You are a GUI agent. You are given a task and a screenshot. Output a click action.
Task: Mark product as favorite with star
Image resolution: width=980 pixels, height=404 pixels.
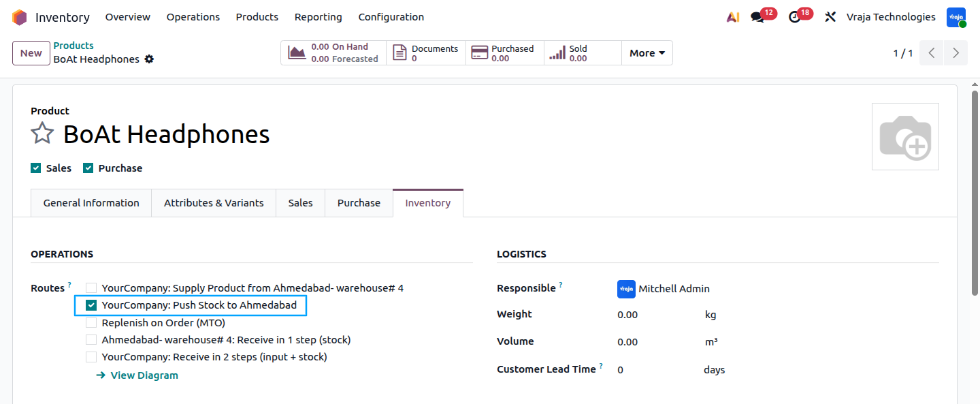pos(42,134)
